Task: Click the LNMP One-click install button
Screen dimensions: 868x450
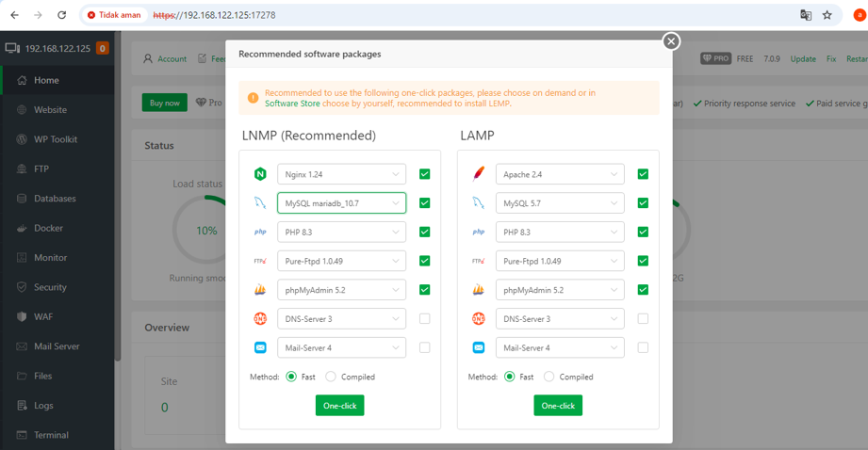Action: tap(340, 405)
